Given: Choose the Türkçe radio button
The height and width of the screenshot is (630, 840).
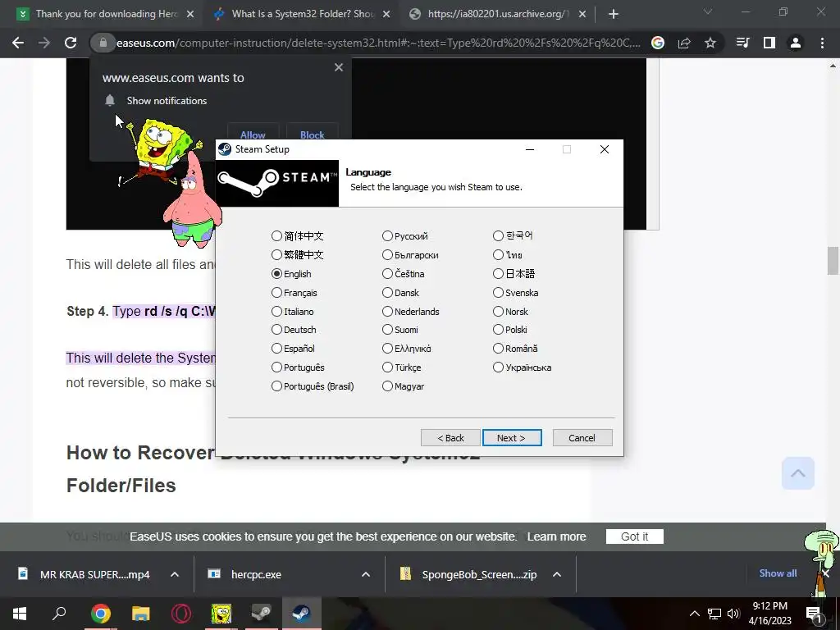Looking at the screenshot, I should click(x=387, y=367).
